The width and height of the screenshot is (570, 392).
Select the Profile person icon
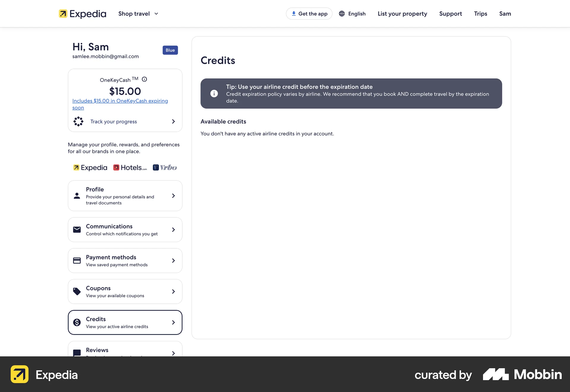(77, 195)
